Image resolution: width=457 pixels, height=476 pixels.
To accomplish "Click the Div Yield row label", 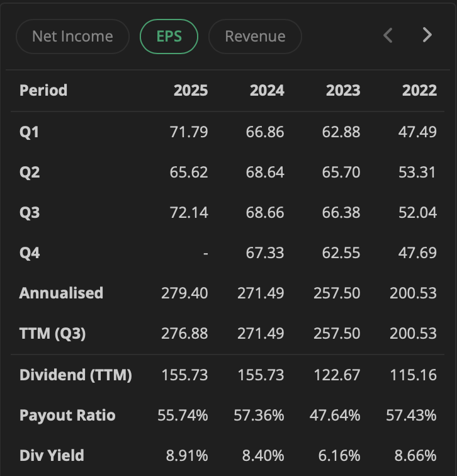I will (52, 455).
